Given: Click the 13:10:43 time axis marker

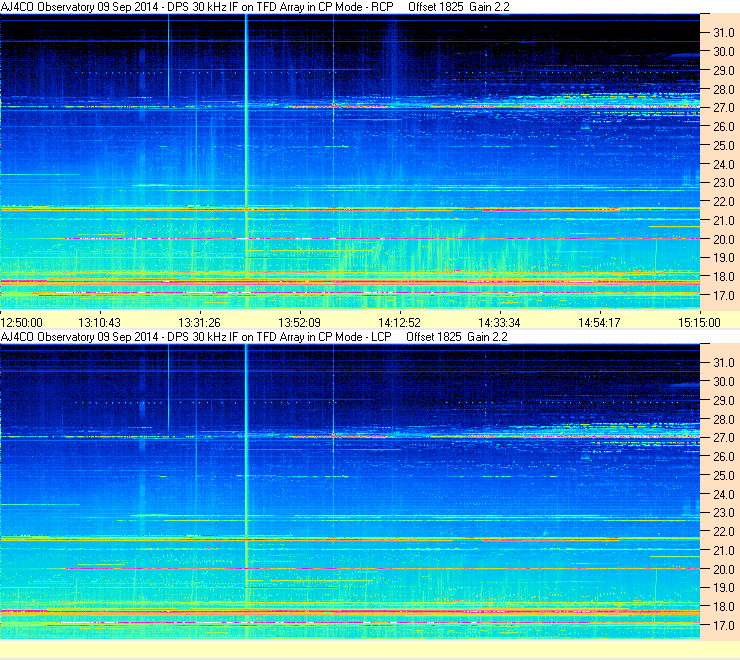Looking at the screenshot, I should coord(99,322).
